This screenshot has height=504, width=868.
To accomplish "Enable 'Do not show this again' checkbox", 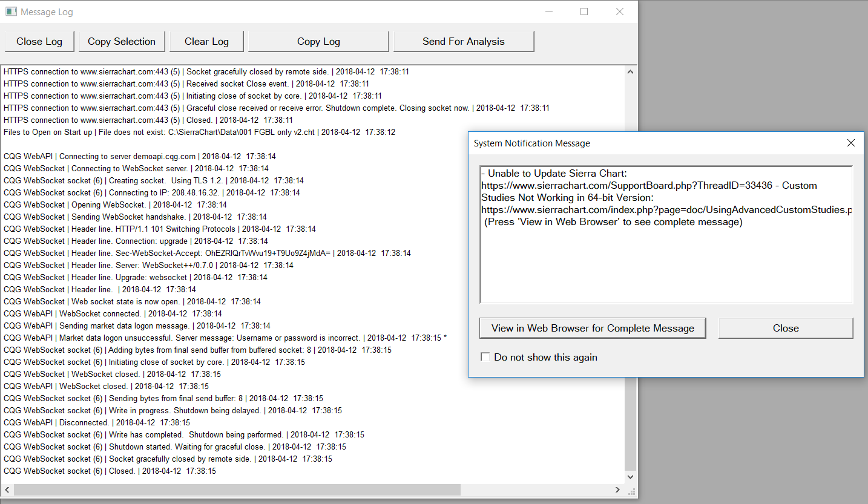I will 485,357.
